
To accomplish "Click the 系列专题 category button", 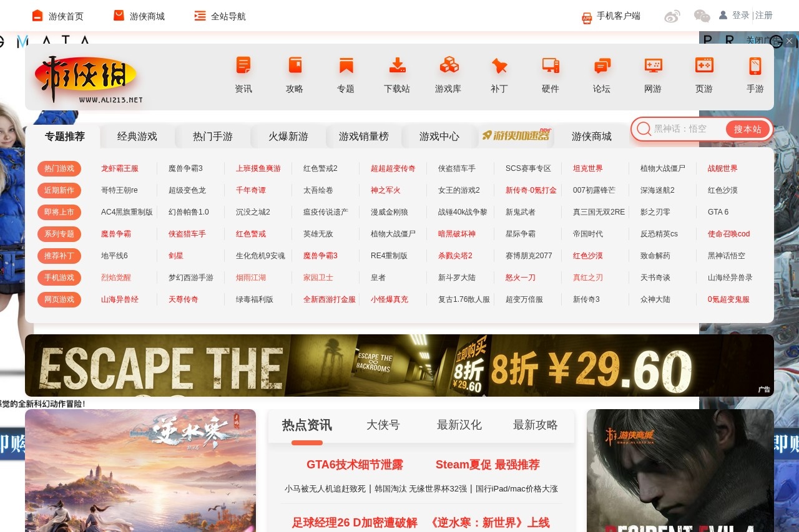I will 59,234.
